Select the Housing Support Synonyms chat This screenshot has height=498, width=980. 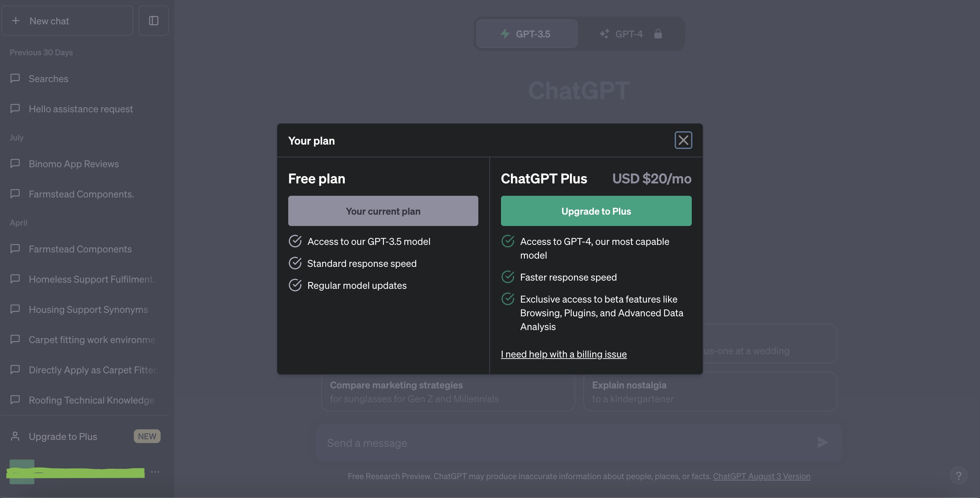(x=88, y=309)
